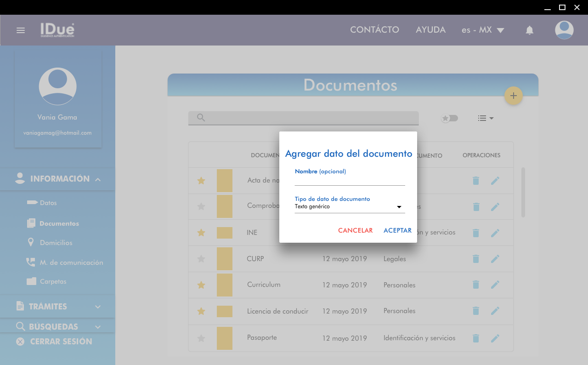Open the AYUDA menu item
This screenshot has height=365, width=588.
[430, 30]
